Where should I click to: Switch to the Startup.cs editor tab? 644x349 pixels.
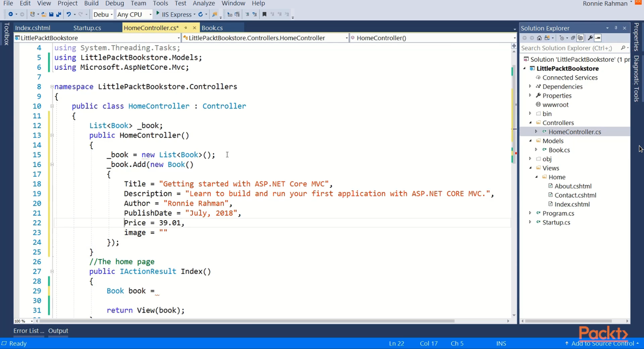point(87,28)
